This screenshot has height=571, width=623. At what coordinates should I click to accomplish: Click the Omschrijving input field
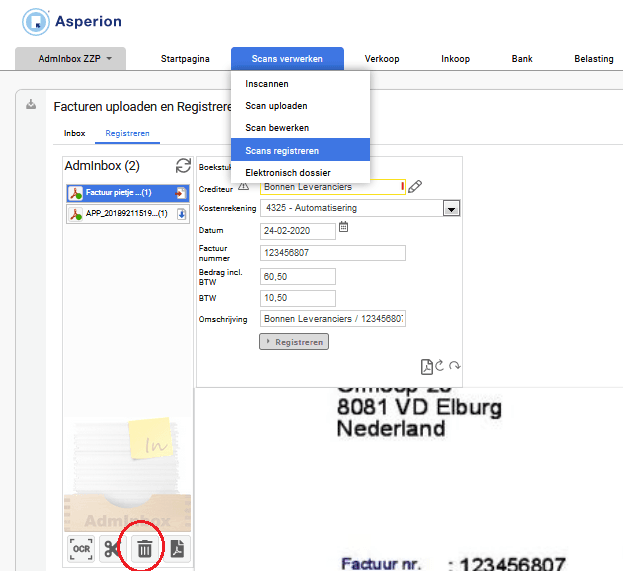tap(333, 319)
